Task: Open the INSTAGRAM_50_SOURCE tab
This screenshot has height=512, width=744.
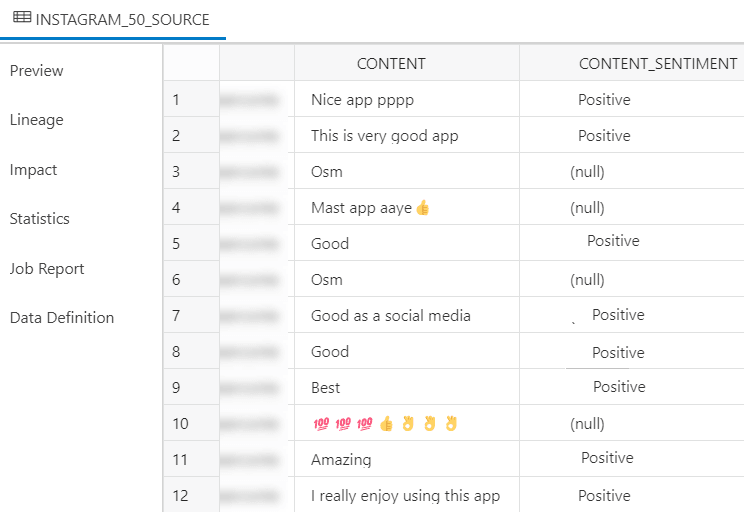Action: (x=122, y=19)
